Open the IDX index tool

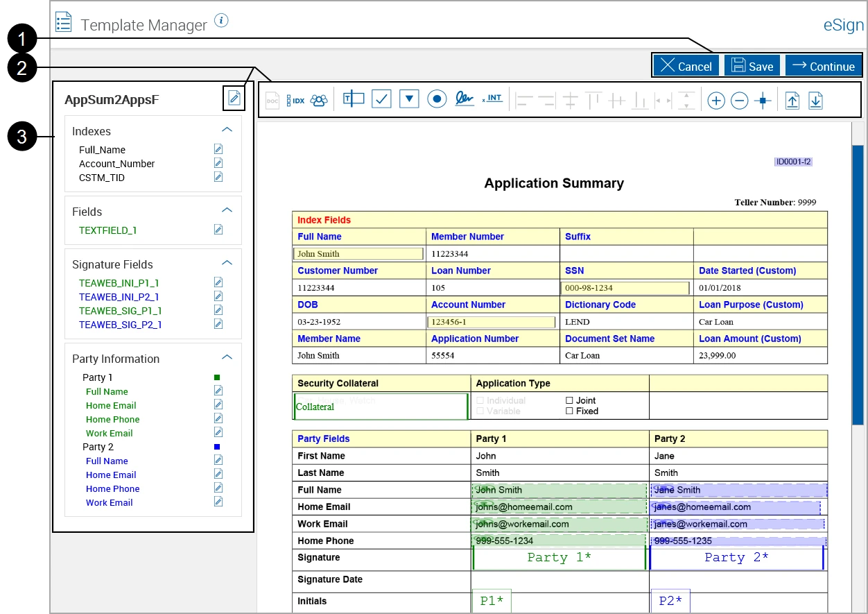click(x=296, y=101)
